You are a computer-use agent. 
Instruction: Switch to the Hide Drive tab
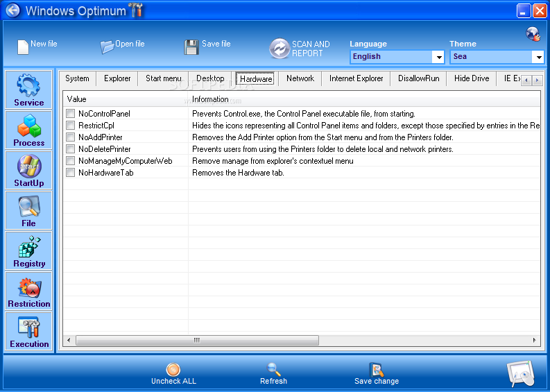click(472, 78)
